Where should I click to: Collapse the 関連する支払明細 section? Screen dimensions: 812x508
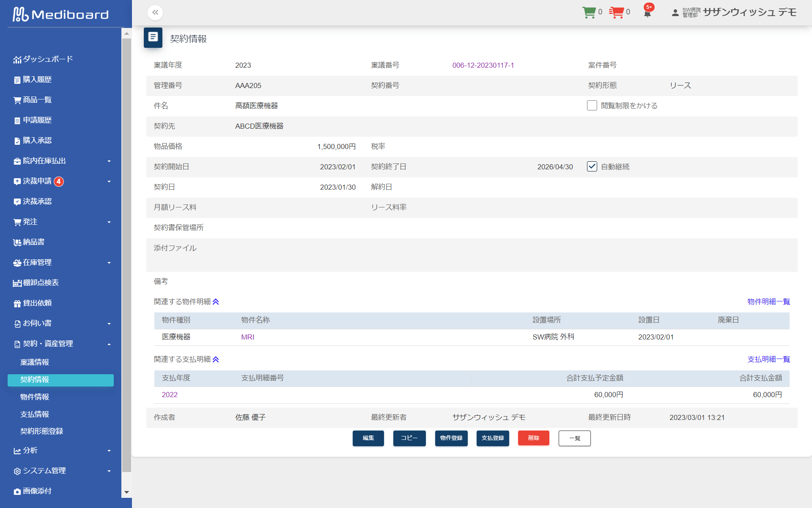tap(216, 359)
